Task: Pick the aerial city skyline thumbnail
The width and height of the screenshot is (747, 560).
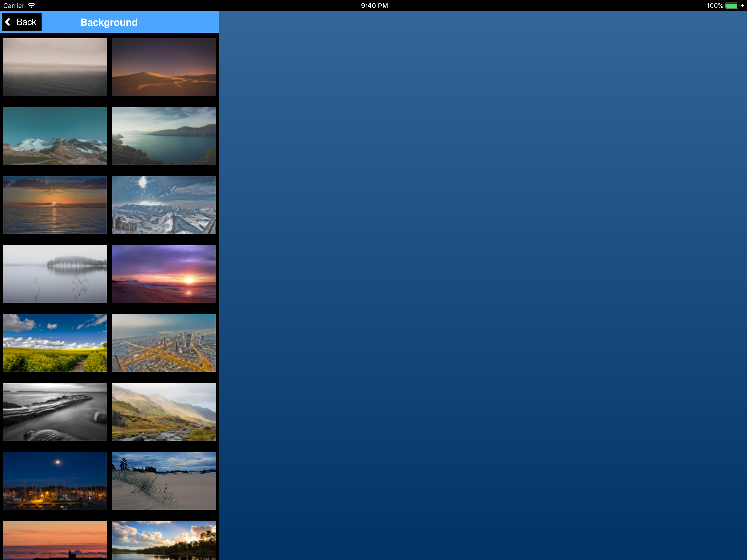Action: (x=164, y=343)
